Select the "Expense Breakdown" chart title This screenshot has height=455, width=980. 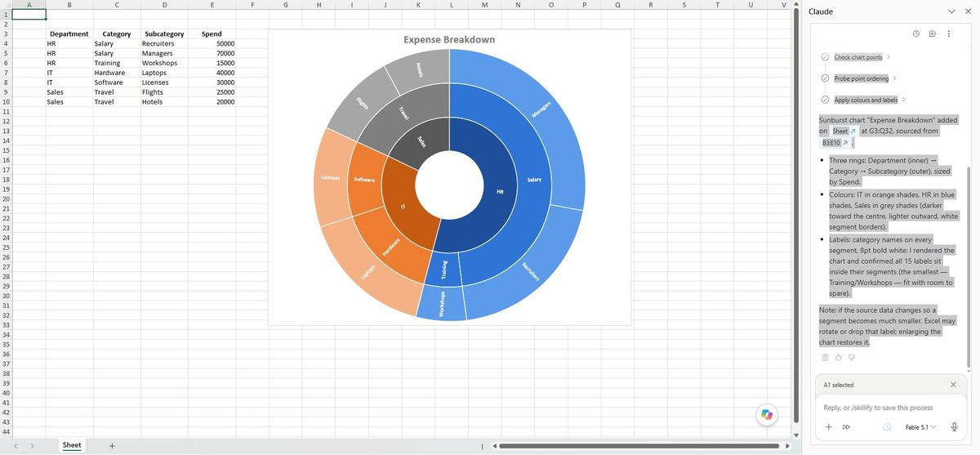coord(449,39)
